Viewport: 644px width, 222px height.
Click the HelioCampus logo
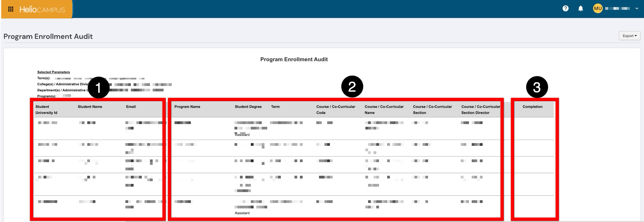pyautogui.click(x=42, y=10)
